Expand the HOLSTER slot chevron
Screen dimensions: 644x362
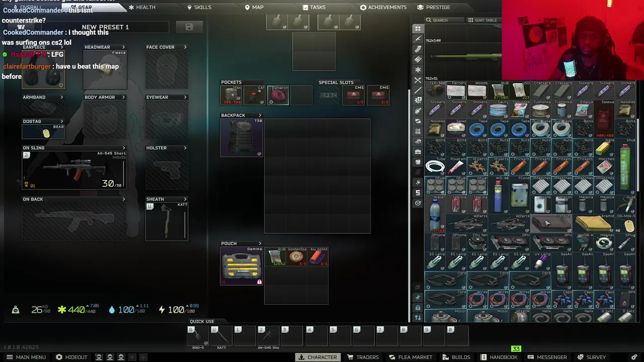[185, 148]
